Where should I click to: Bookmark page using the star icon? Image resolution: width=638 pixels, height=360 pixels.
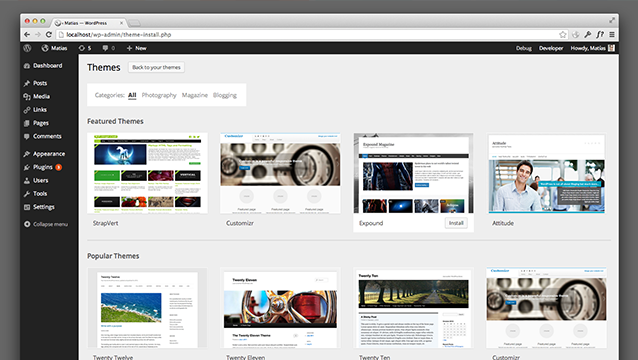point(563,35)
